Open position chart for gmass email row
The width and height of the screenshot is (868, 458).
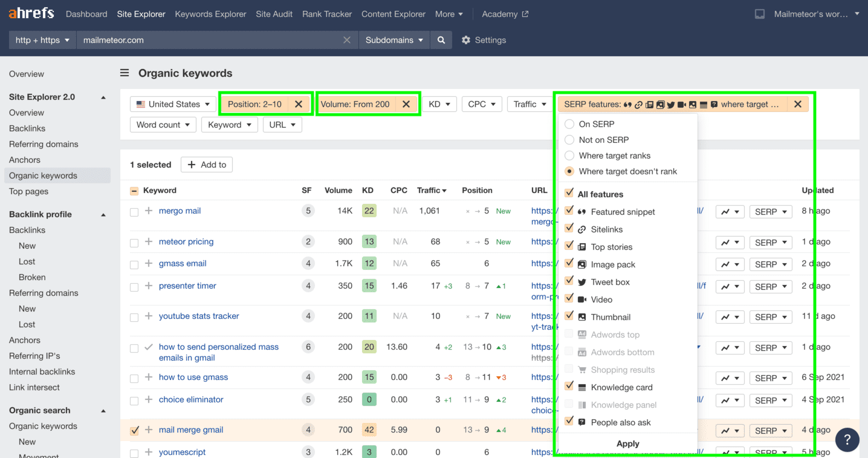pyautogui.click(x=730, y=264)
